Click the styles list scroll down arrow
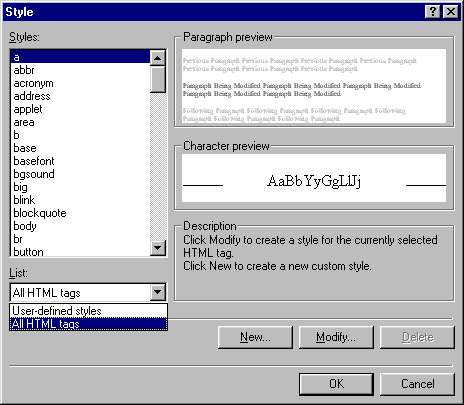This screenshot has width=464, height=405. tap(158, 248)
